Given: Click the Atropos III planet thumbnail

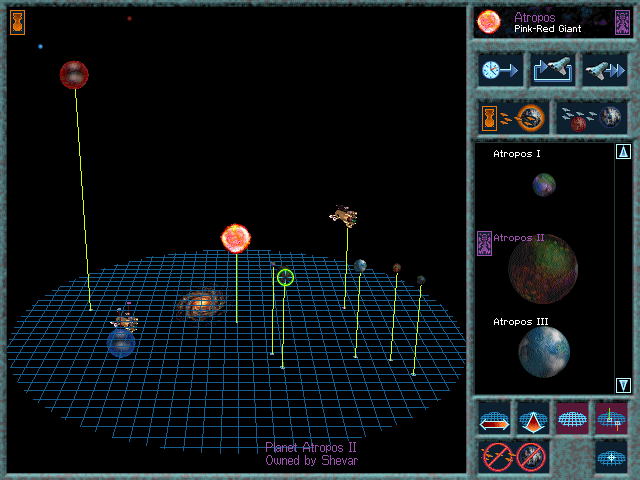Looking at the screenshot, I should click(544, 352).
